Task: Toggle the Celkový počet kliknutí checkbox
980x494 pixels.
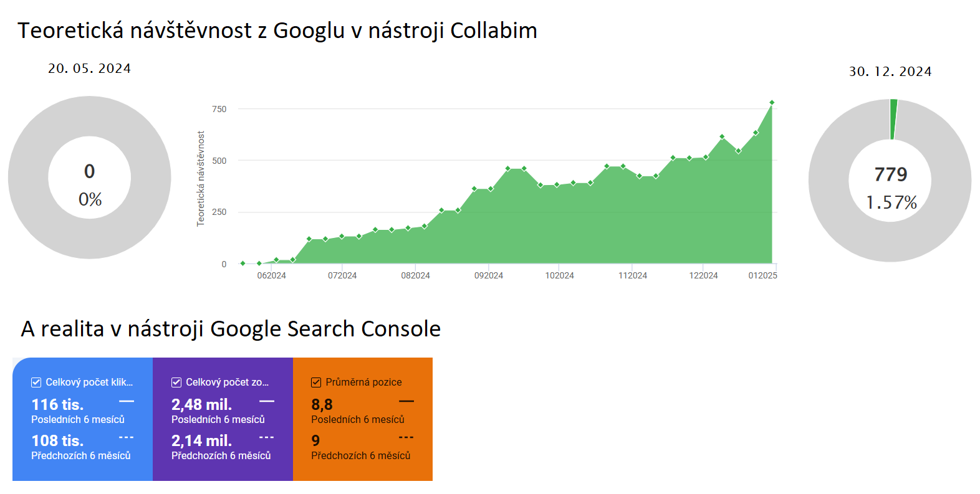Action: click(36, 382)
